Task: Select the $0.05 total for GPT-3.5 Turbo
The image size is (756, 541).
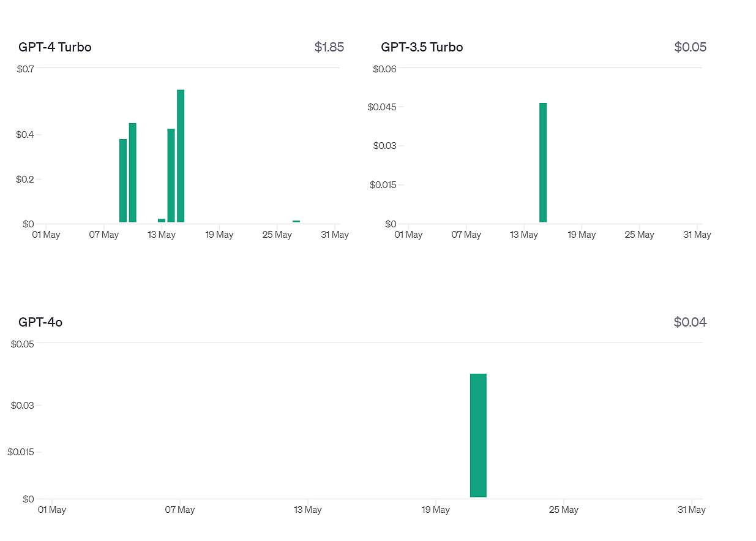Action: 691,47
